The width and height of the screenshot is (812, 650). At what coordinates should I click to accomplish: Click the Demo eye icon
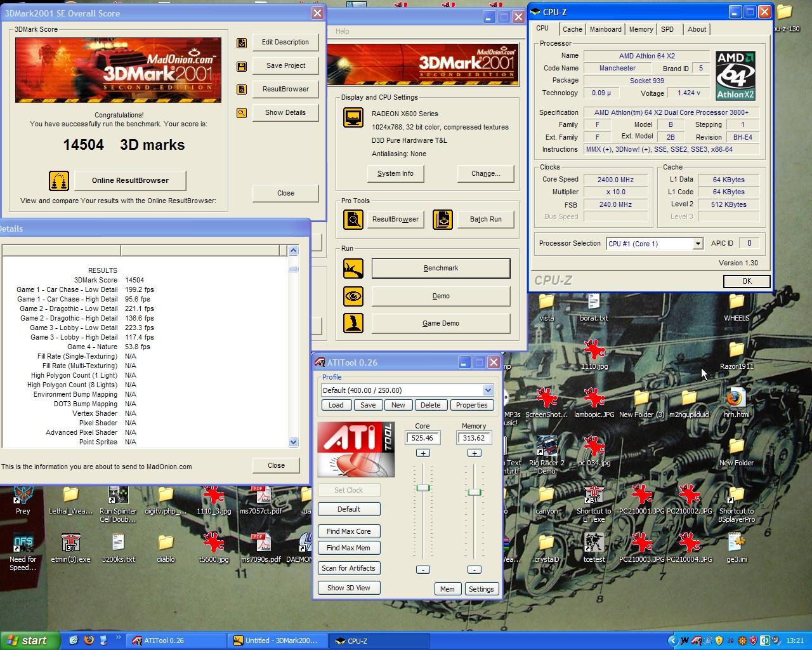pos(353,296)
